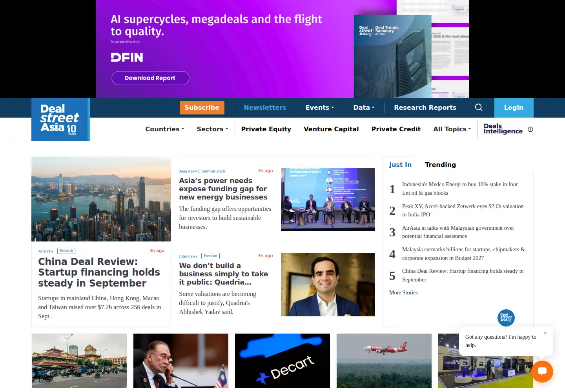Open the search magnifier icon
This screenshot has width=565, height=392.
click(x=479, y=107)
